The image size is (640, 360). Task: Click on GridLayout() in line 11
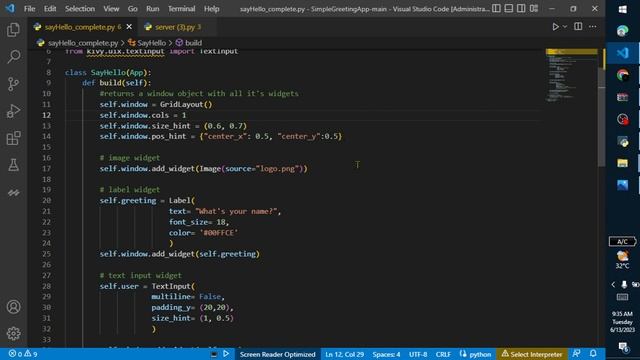pyautogui.click(x=186, y=104)
